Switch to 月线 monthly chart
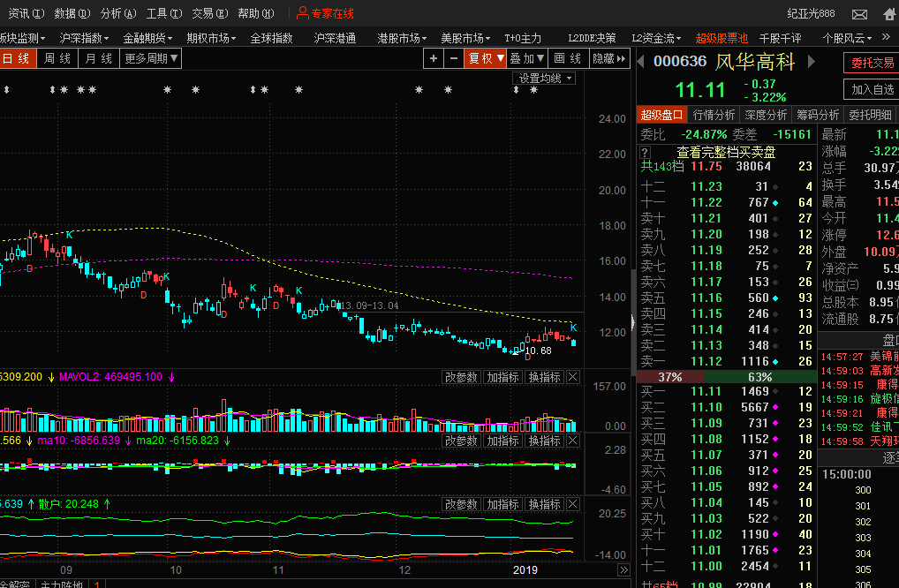The image size is (899, 588). 98,58
